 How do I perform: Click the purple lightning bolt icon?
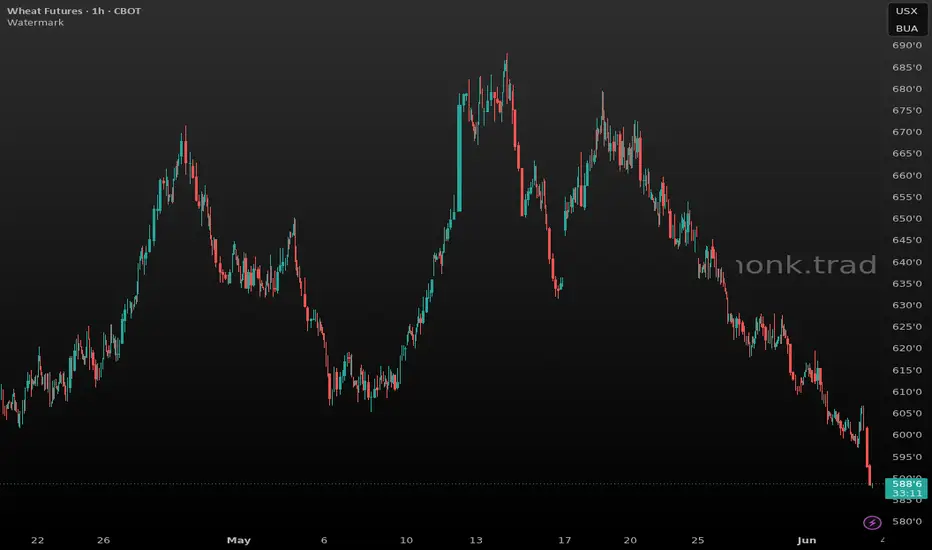[x=872, y=523]
